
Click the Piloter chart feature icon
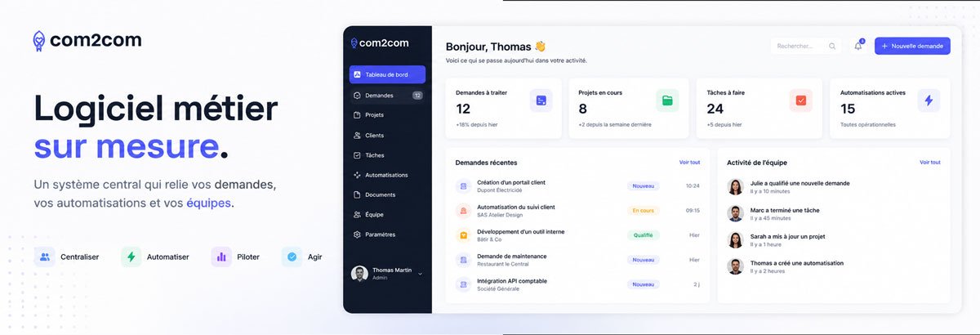click(221, 257)
